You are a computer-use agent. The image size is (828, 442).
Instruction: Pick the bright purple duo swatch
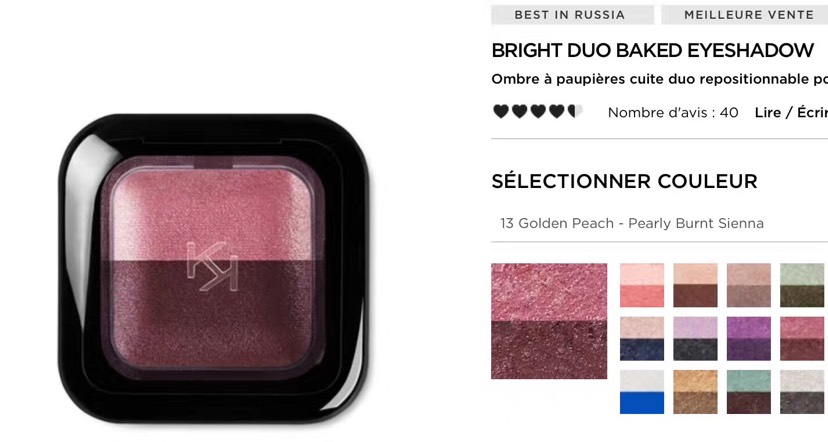pyautogui.click(x=748, y=338)
